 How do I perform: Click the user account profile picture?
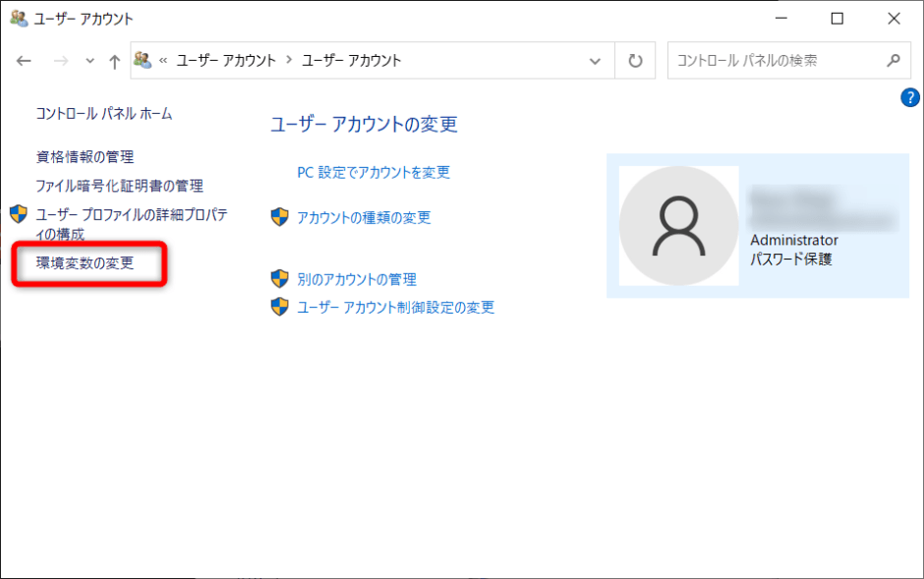click(x=679, y=226)
